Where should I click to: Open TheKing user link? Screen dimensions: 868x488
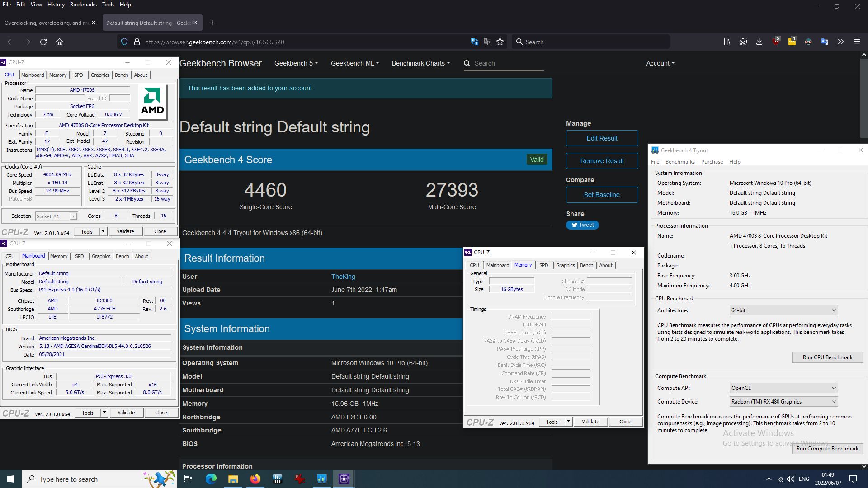(x=343, y=277)
